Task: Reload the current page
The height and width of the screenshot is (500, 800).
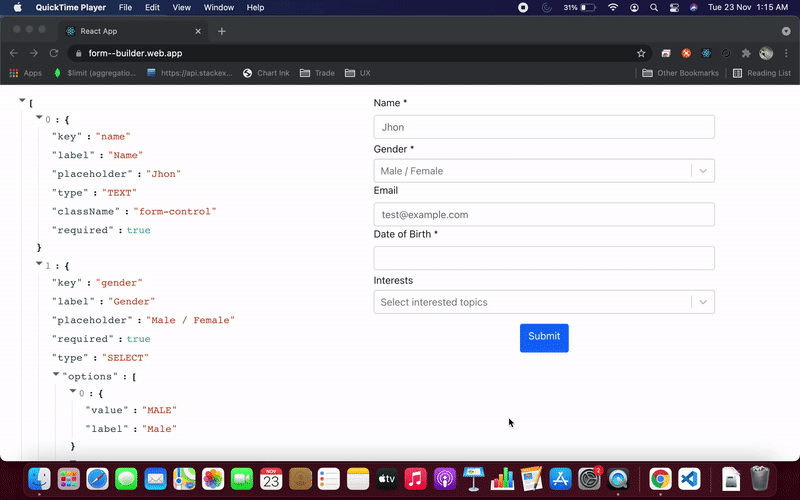Action: tap(54, 53)
